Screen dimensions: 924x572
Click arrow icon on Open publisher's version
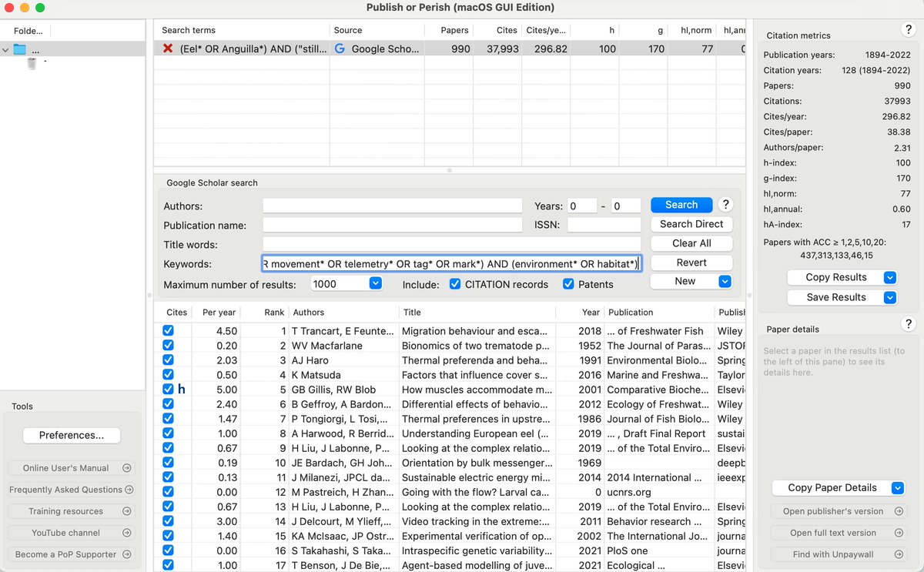click(899, 511)
